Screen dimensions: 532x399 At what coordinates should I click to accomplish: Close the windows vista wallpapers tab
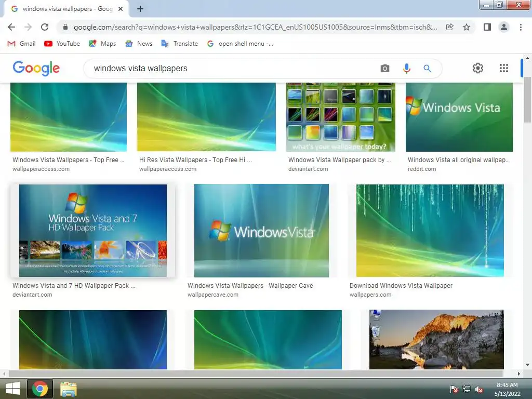121,9
